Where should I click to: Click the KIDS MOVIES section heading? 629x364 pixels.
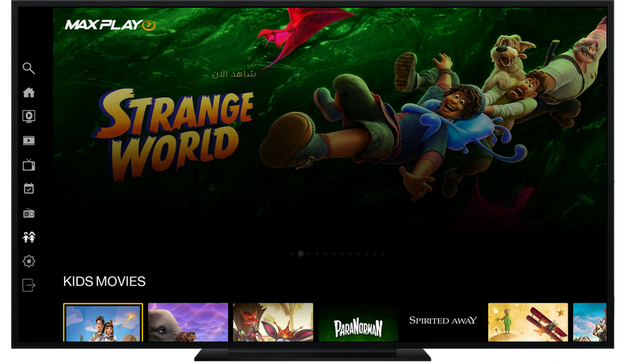coord(104,282)
